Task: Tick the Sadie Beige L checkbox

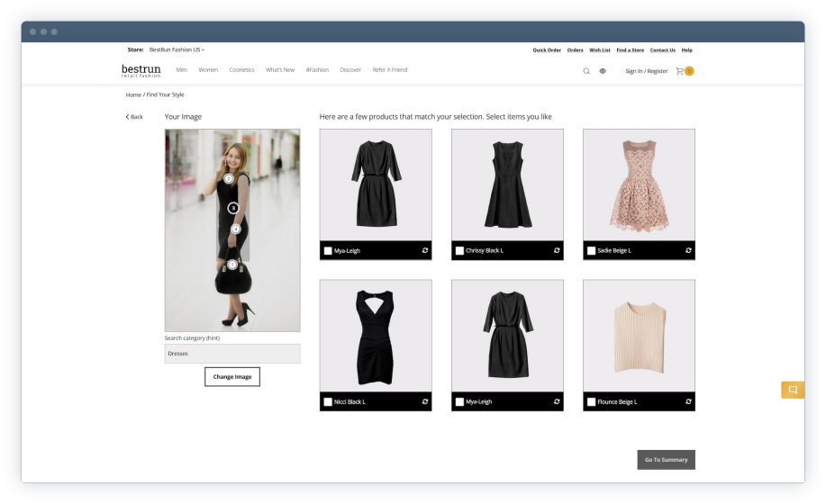Action: [591, 251]
